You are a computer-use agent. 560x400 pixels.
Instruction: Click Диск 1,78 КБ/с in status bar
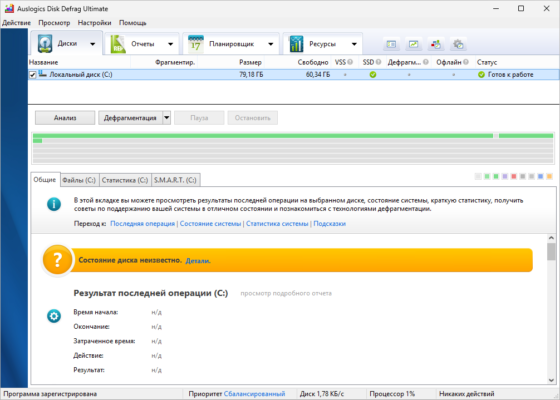(x=322, y=394)
